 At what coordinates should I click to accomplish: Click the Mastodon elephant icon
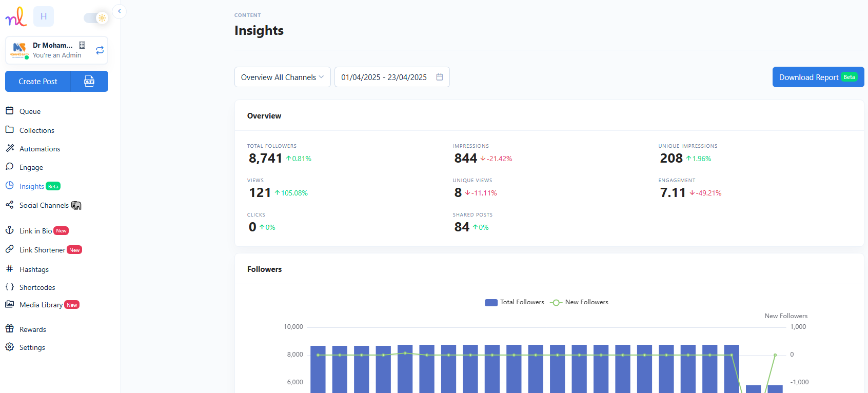coord(76,205)
